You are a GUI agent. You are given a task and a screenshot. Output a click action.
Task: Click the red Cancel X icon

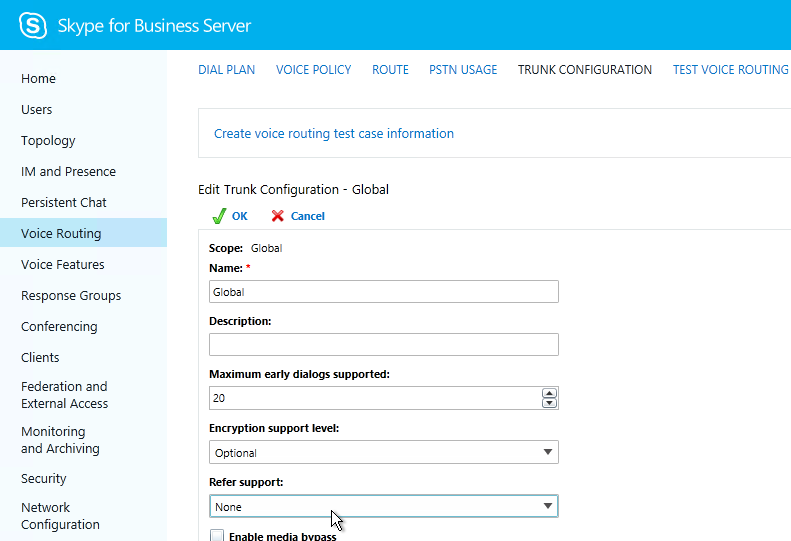coord(278,216)
